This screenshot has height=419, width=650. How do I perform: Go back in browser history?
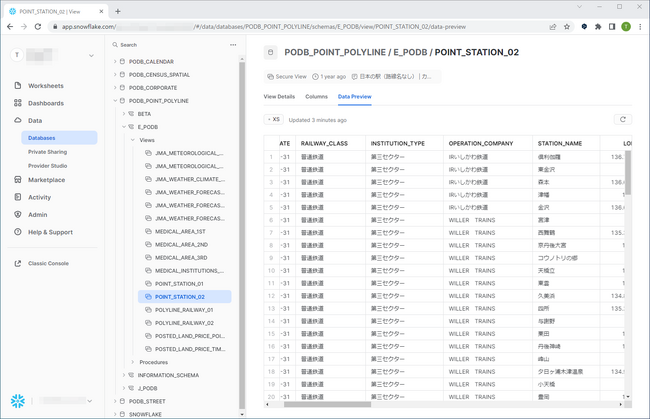[10, 27]
